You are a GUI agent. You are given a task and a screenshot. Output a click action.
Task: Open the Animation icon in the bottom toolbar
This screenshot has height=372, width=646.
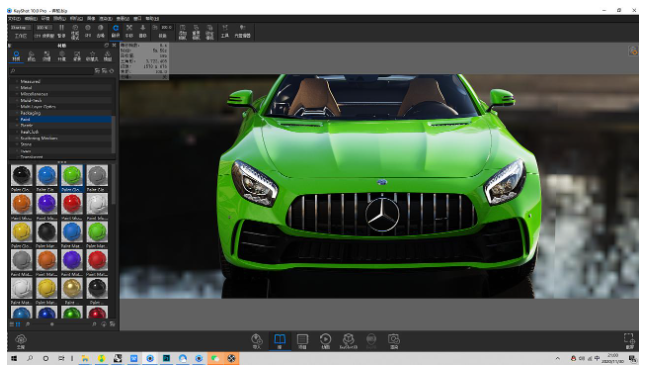325,341
